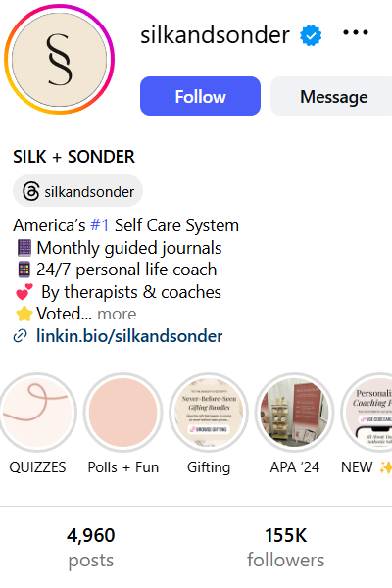Click the Threads logo icon
The width and height of the screenshot is (392, 588).
click(30, 191)
